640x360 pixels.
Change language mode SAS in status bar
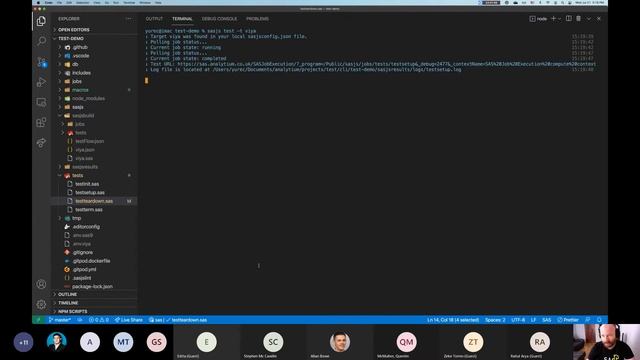click(x=547, y=320)
